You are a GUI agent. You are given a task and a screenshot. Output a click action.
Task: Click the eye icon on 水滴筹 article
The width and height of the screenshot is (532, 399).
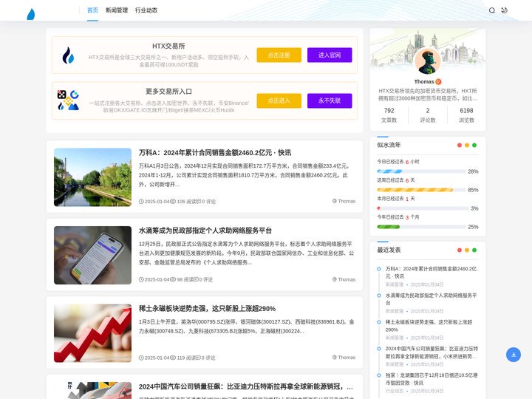[x=173, y=279]
